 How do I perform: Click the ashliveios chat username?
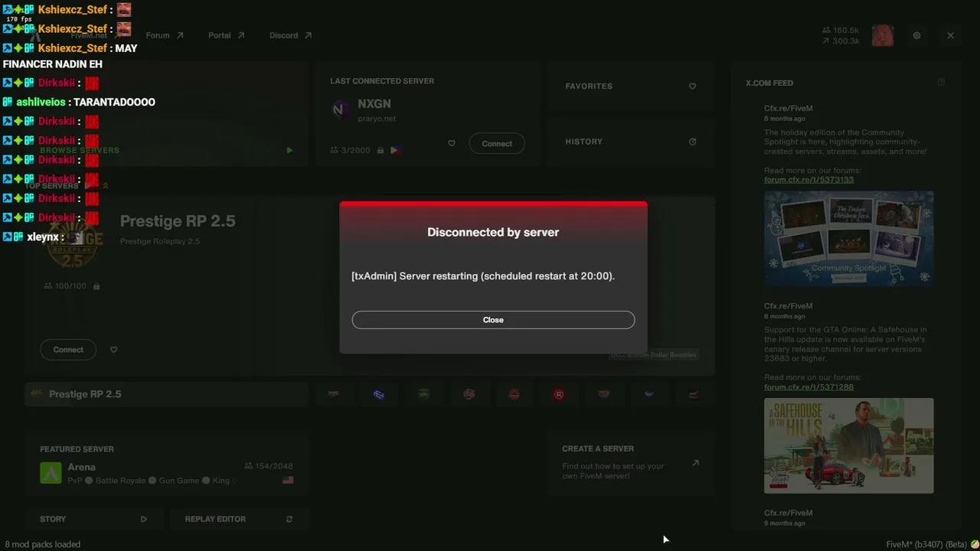(x=41, y=102)
